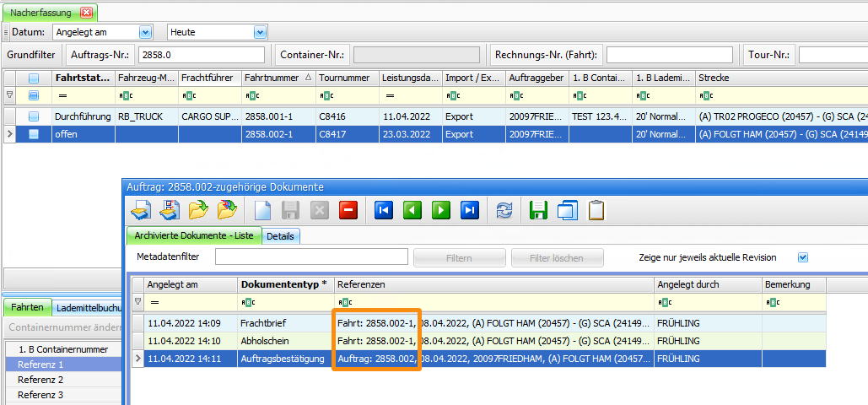Expand the 'Heute' dropdown
Image resolution: width=868 pixels, height=405 pixels.
[260, 32]
